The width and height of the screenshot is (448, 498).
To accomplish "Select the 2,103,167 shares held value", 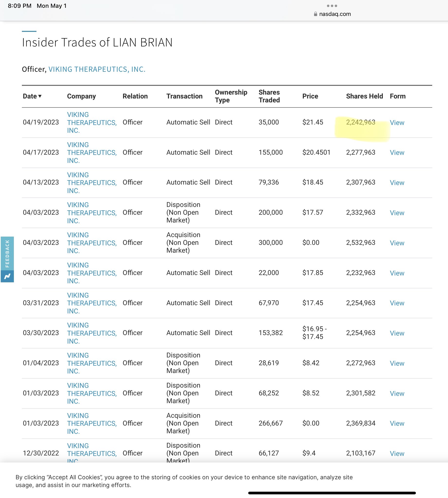I will tap(361, 453).
